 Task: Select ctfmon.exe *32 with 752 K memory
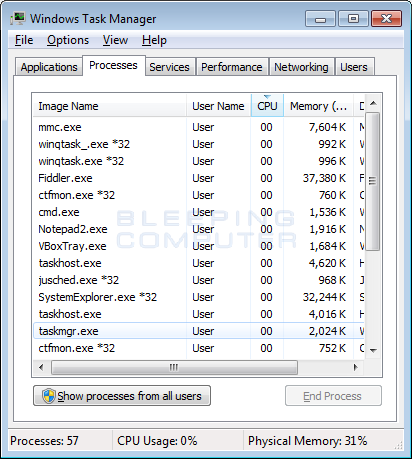[199, 348]
